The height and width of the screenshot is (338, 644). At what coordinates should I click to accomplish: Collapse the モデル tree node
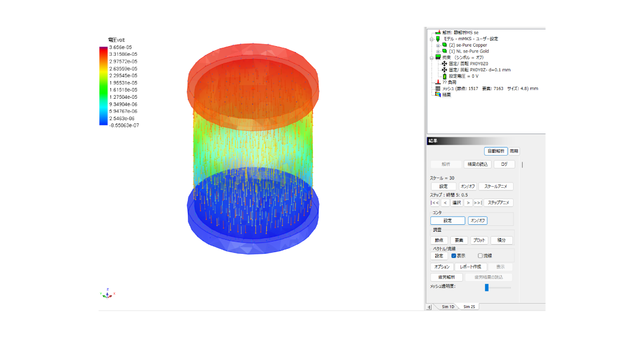tap(431, 39)
